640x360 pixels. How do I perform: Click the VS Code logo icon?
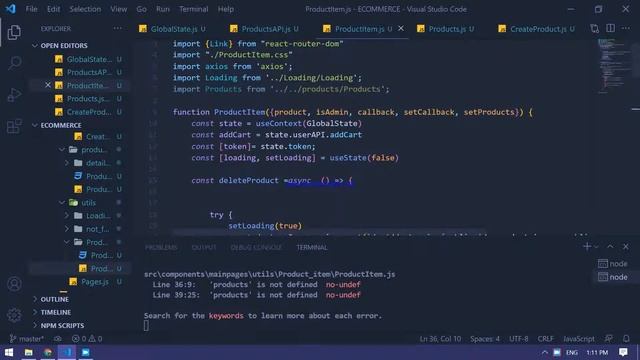11,9
